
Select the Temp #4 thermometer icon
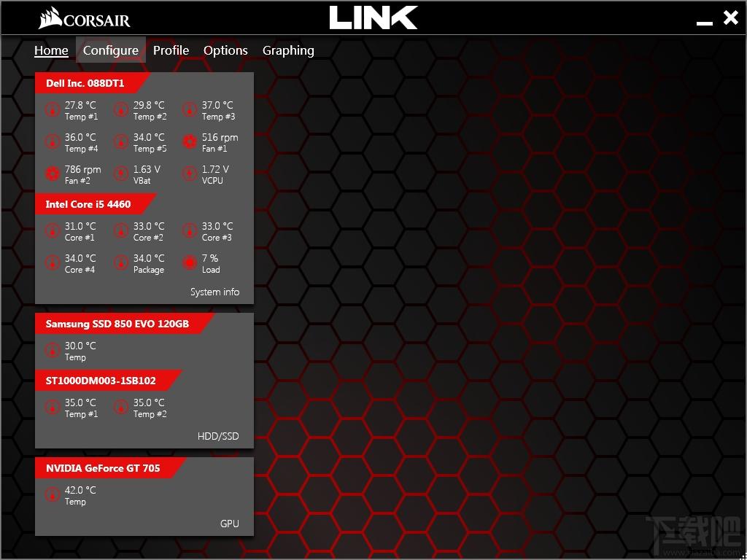point(53,142)
